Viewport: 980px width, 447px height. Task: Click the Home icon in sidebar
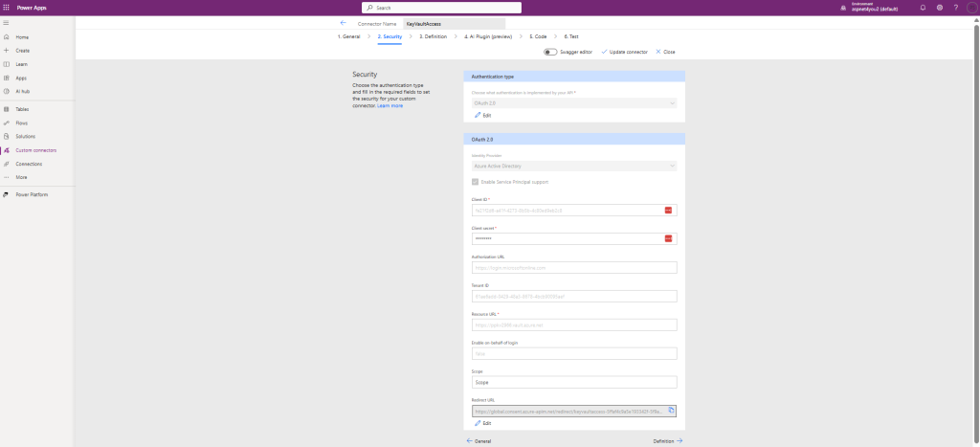click(7, 37)
